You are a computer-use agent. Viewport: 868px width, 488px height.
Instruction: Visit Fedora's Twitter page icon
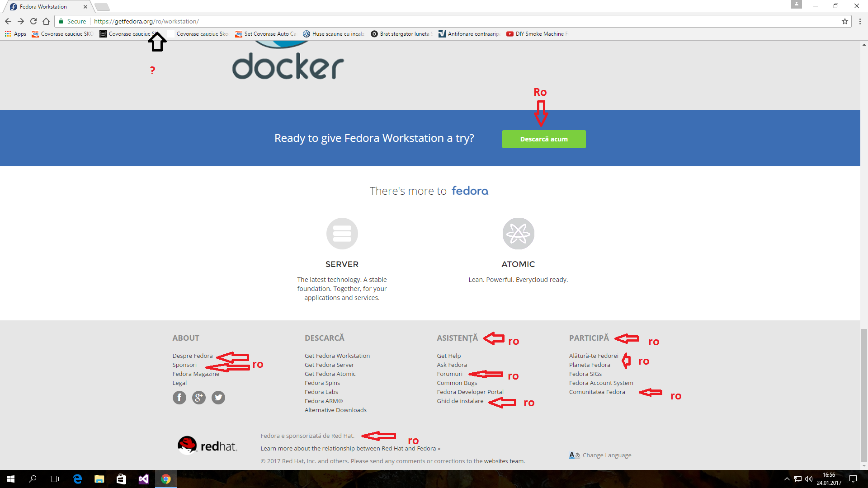218,398
